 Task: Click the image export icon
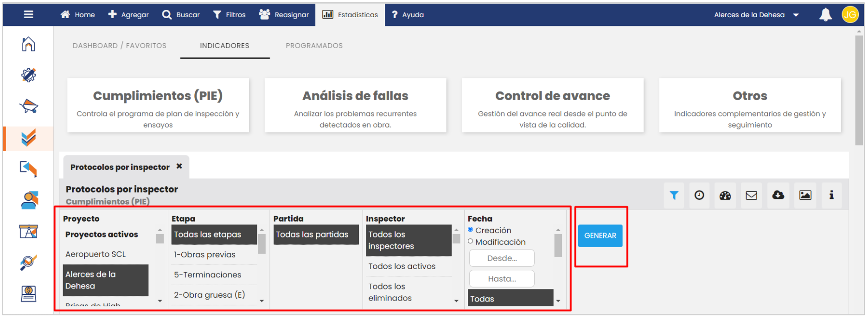(x=805, y=196)
